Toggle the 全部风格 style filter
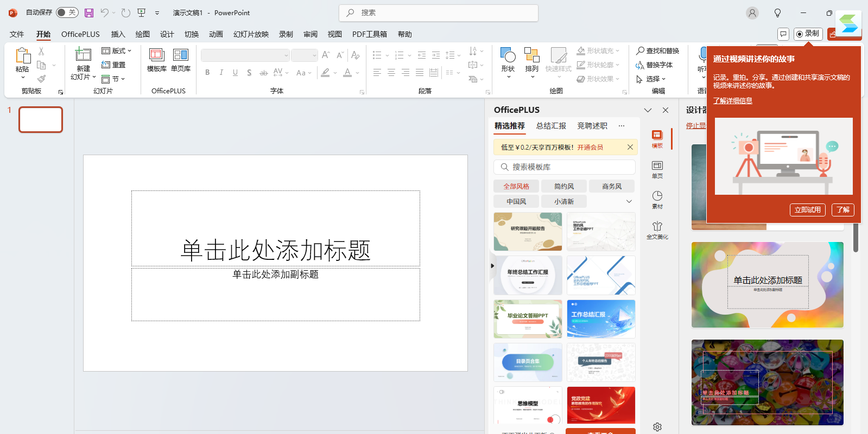This screenshot has height=434, width=868. 516,186
